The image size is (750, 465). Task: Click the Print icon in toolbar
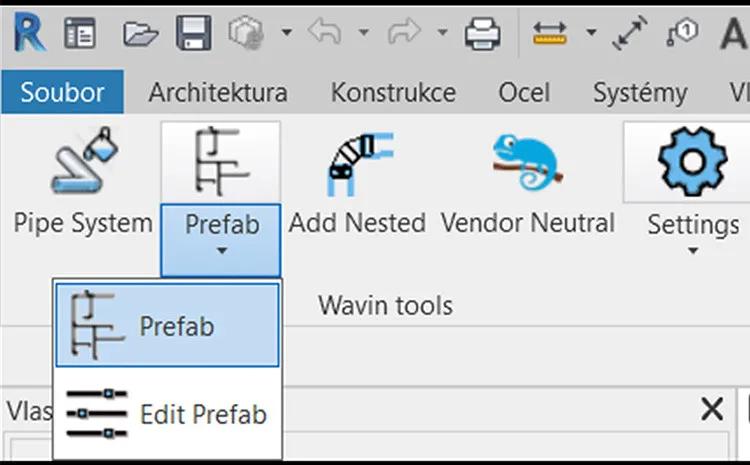(482, 33)
